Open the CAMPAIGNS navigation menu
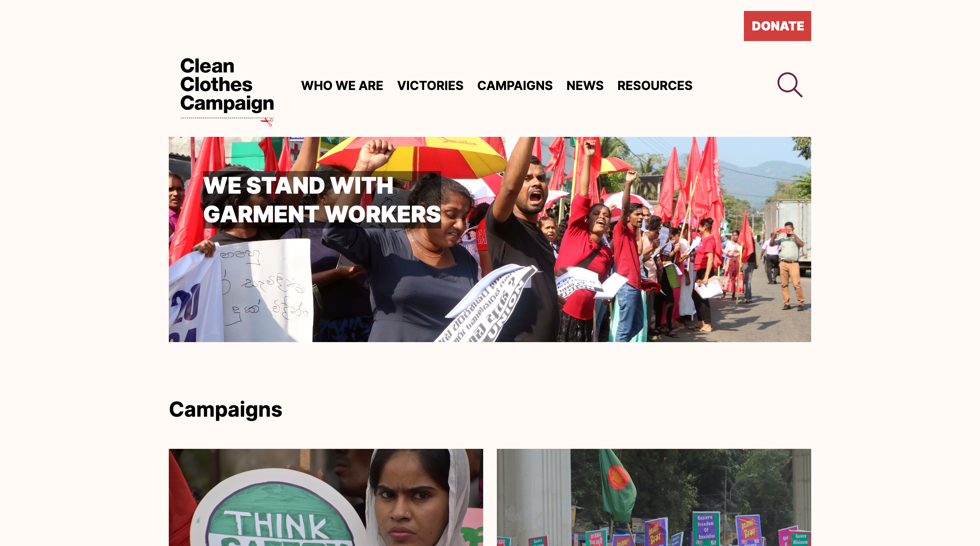 point(515,86)
